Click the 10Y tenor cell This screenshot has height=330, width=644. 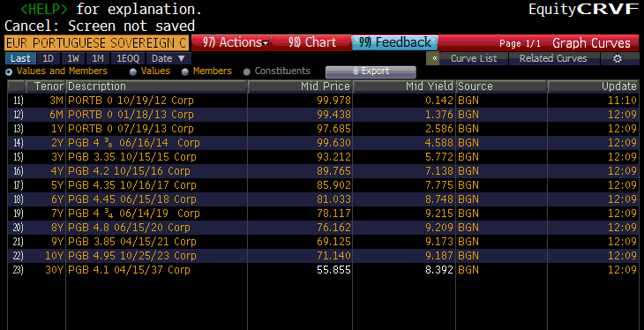pyautogui.click(x=55, y=256)
